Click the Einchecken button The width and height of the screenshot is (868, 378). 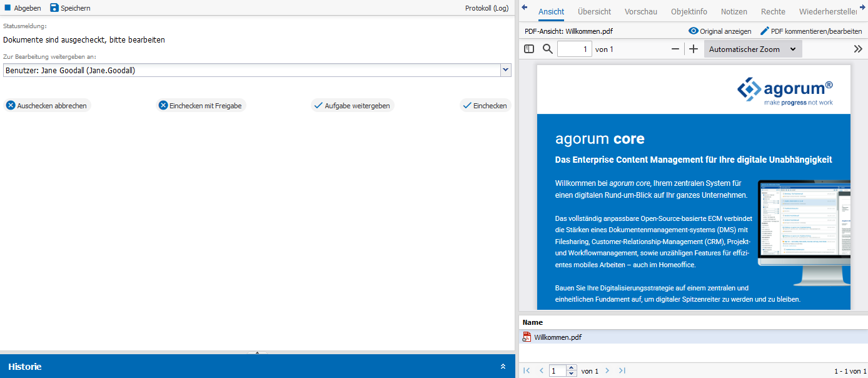485,106
